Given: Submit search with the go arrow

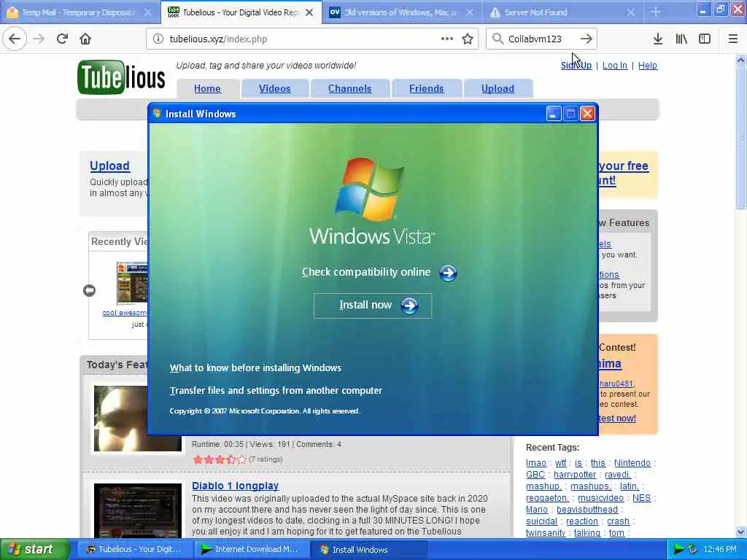Looking at the screenshot, I should (x=587, y=39).
